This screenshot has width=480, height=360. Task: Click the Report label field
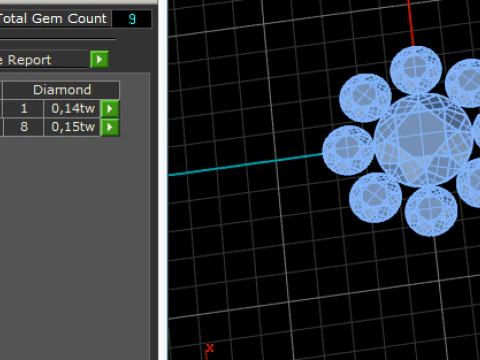click(43, 60)
